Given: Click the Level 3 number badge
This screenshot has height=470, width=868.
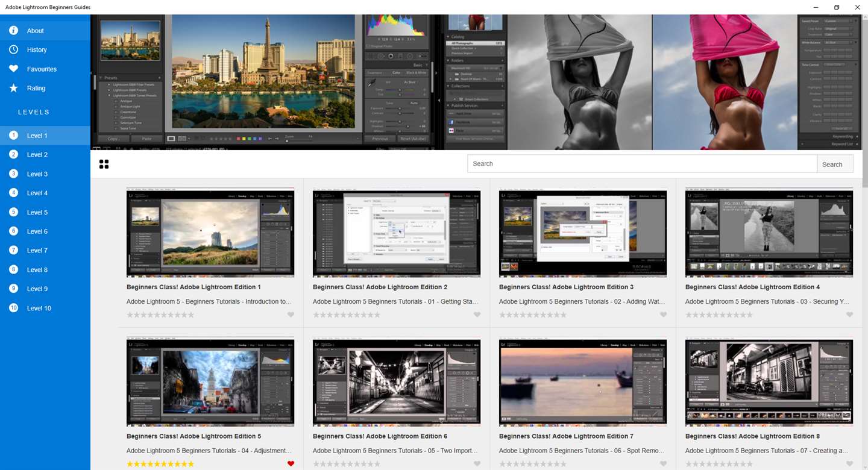Looking at the screenshot, I should pyautogui.click(x=13, y=174).
